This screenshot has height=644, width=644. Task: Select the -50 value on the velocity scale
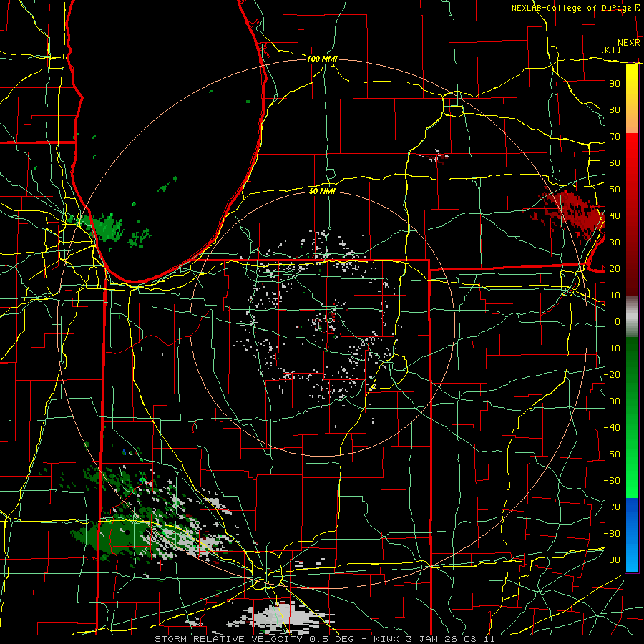click(613, 454)
